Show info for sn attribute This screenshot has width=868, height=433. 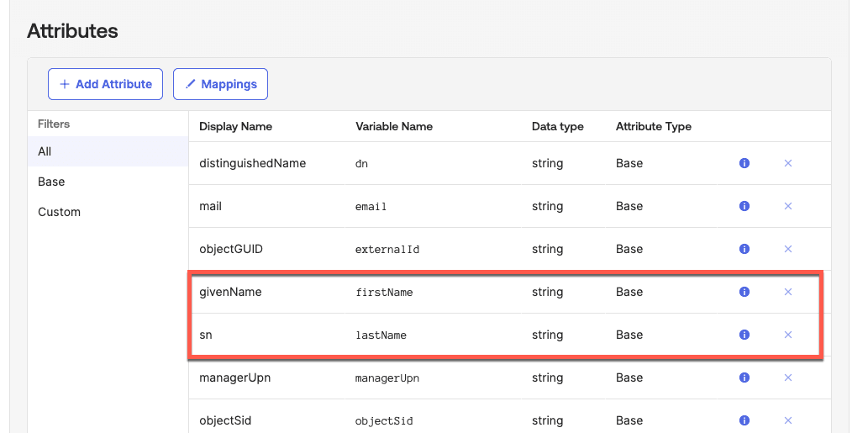click(744, 335)
